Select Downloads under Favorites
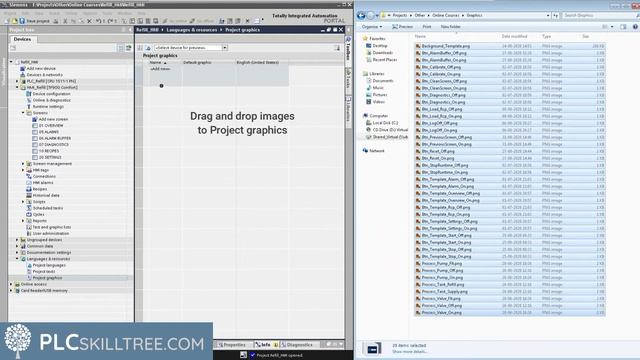The height and width of the screenshot is (360, 640). click(x=382, y=53)
